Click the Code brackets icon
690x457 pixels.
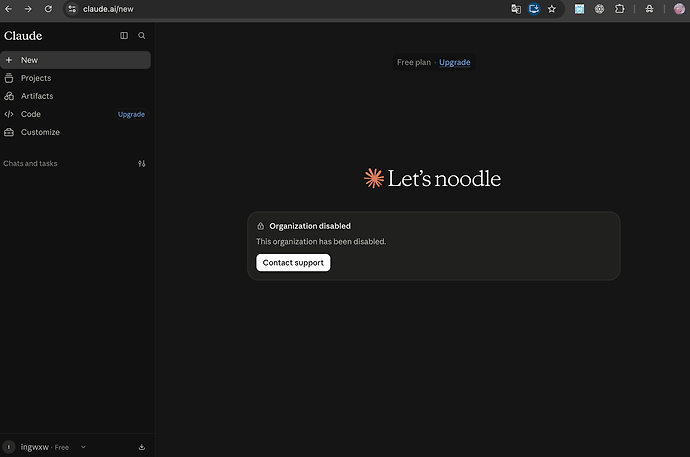click(x=9, y=114)
